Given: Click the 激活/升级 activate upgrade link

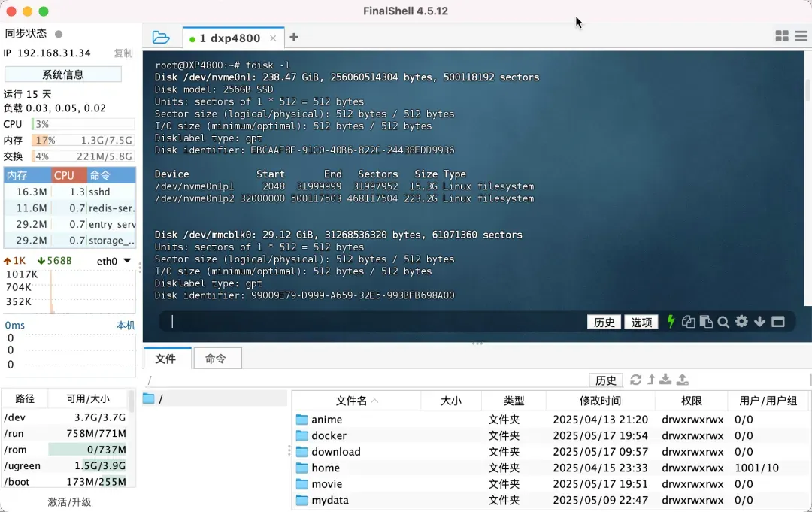Looking at the screenshot, I should tap(69, 502).
